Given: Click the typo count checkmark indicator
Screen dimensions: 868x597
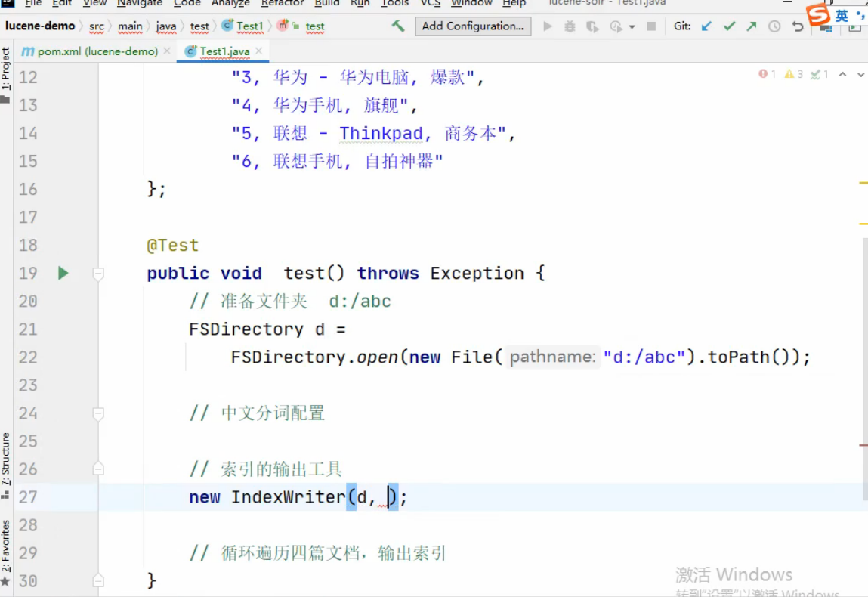Looking at the screenshot, I should [820, 73].
